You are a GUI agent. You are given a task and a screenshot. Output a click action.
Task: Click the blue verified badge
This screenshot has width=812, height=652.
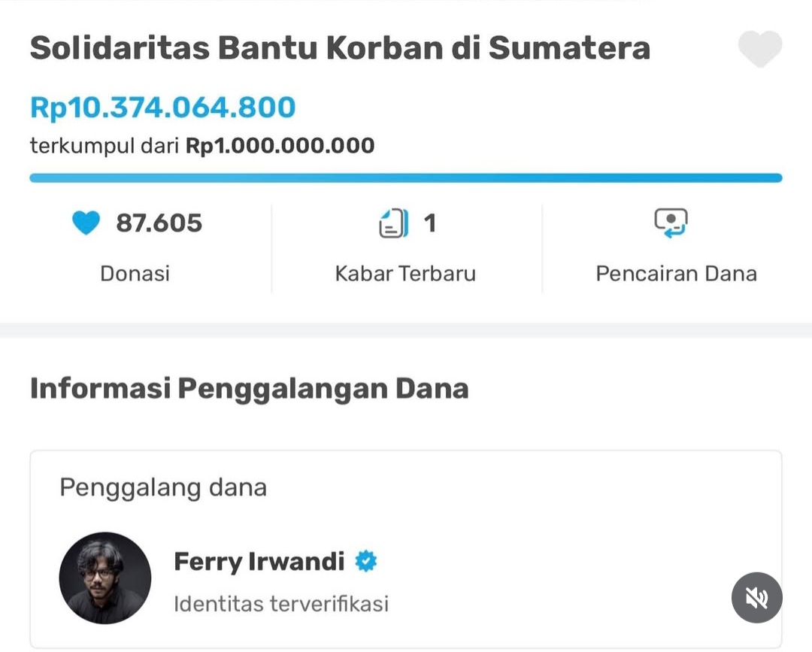click(x=366, y=561)
